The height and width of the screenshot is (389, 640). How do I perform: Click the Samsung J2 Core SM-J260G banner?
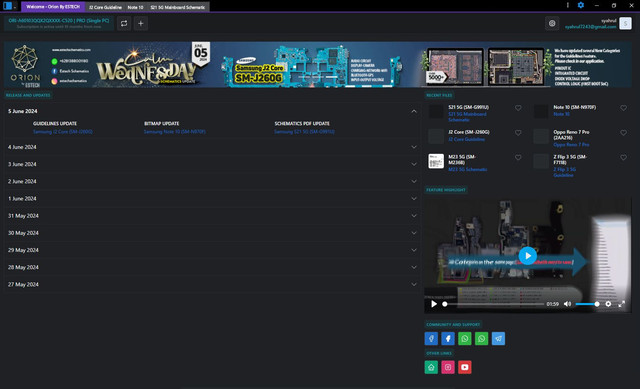[312, 65]
